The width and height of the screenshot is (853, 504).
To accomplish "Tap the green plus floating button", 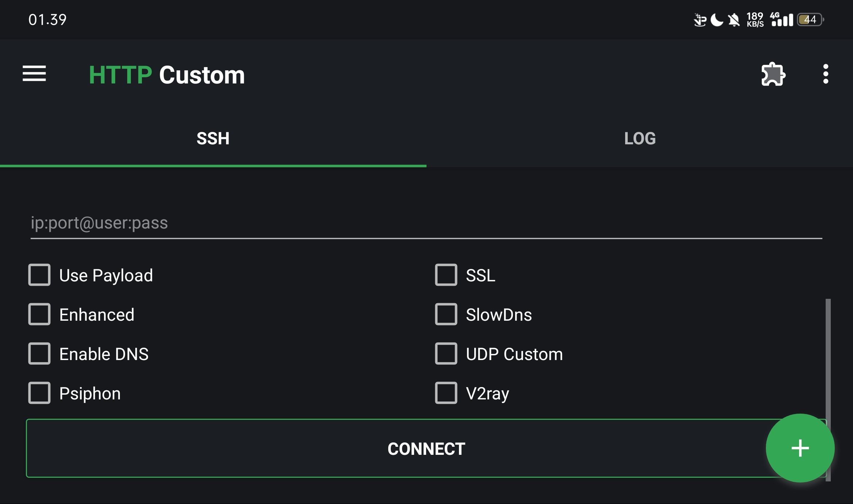I will (x=800, y=448).
